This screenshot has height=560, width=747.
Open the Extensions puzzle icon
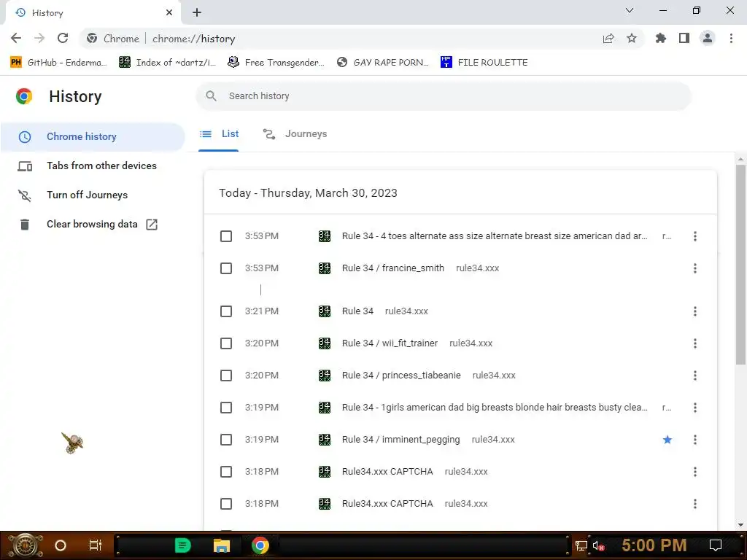[661, 38]
